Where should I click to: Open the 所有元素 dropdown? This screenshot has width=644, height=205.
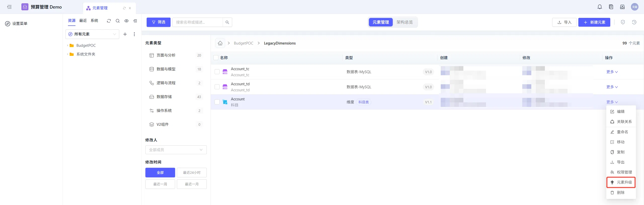pos(92,34)
